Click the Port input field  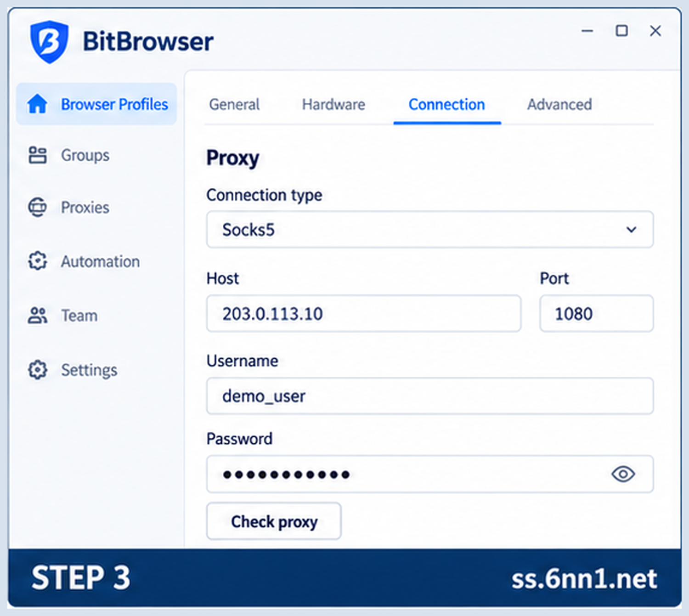pyautogui.click(x=596, y=313)
